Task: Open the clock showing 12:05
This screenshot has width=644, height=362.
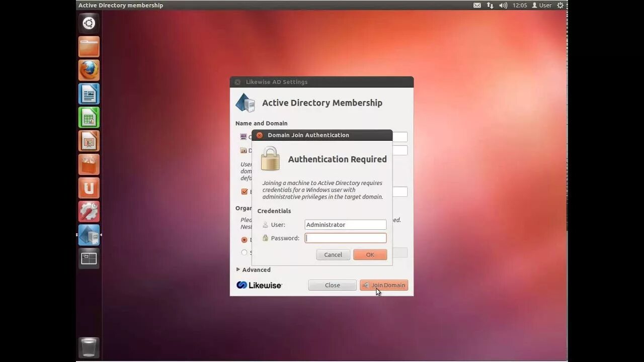Action: tap(520, 5)
